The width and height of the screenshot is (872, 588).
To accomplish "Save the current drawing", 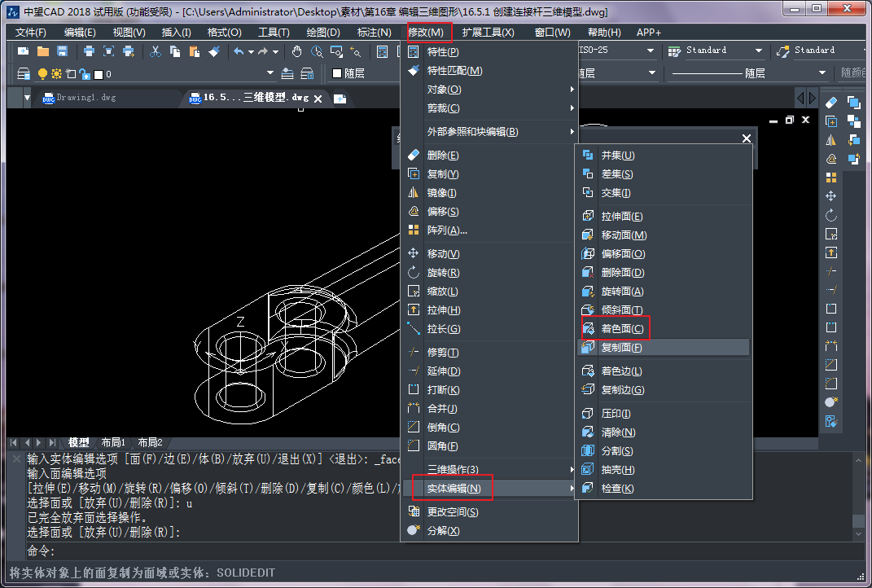I will (x=62, y=51).
